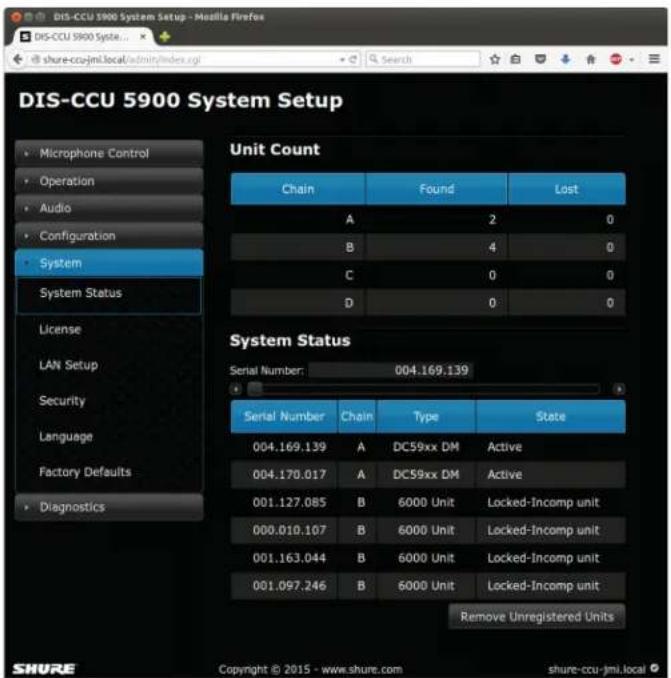Click the red Adblock extension icon
Viewport: 671px width, 678px height.
tap(616, 59)
